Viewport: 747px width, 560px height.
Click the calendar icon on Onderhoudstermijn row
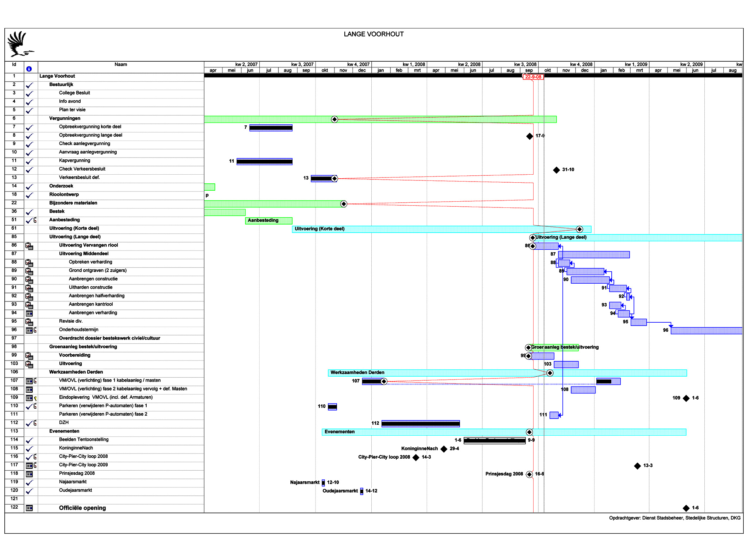29,330
